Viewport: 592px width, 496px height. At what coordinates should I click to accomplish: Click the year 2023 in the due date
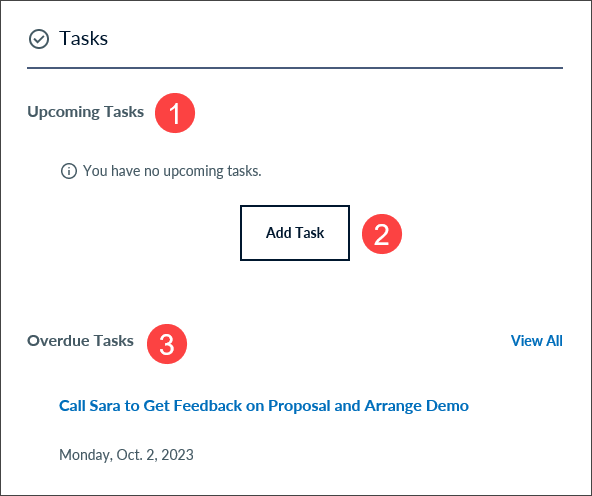pyautogui.click(x=177, y=455)
